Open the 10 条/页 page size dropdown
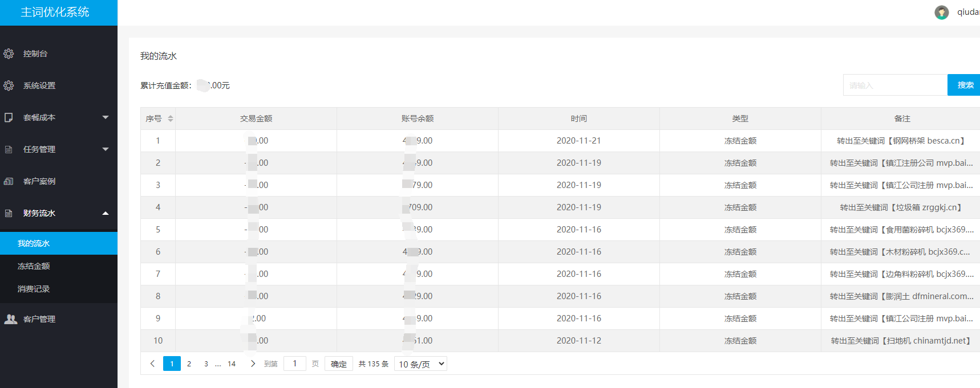 point(420,364)
